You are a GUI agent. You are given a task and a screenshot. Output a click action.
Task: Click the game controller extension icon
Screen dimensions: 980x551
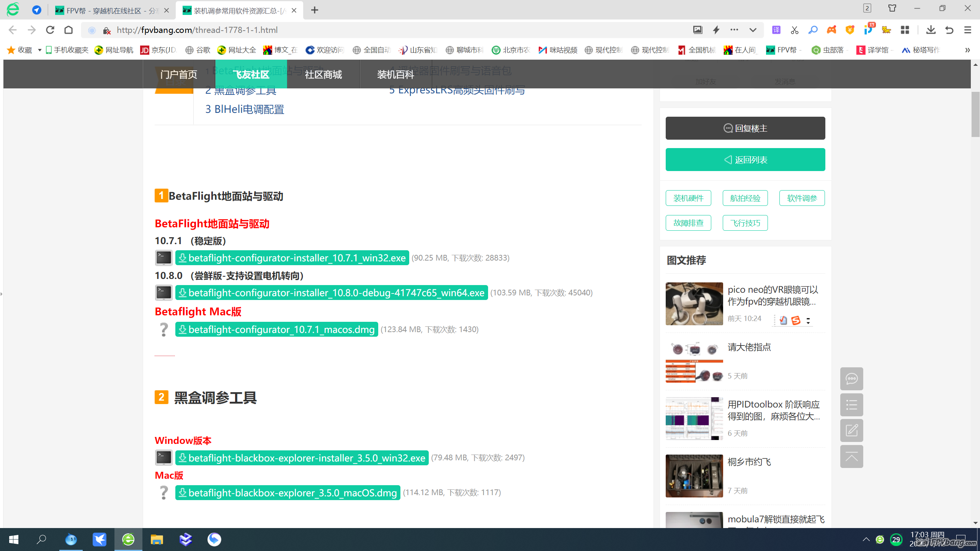[831, 30]
